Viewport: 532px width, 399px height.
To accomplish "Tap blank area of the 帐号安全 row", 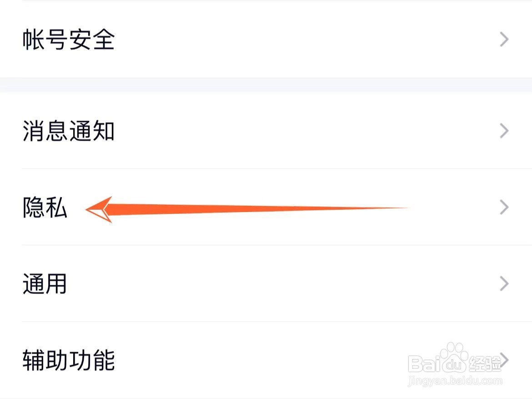I will (306, 40).
